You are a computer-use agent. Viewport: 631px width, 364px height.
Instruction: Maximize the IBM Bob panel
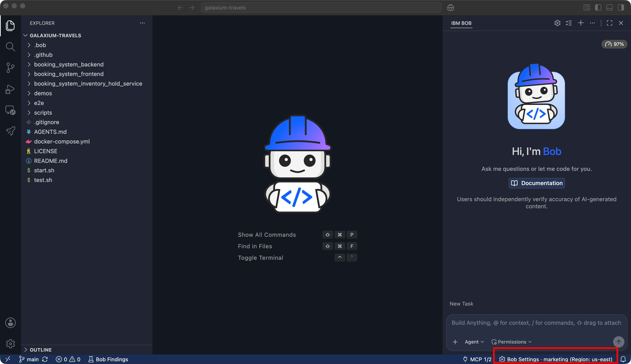pyautogui.click(x=609, y=23)
